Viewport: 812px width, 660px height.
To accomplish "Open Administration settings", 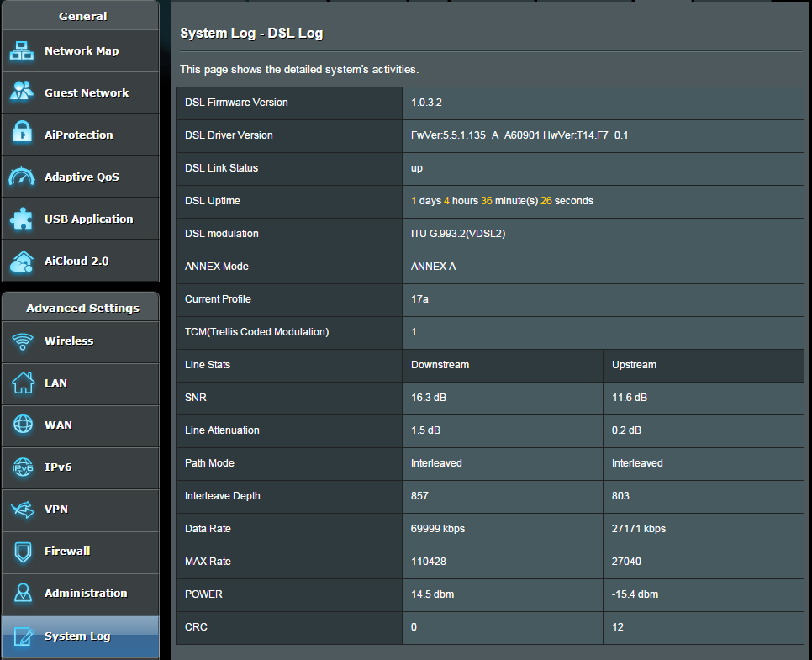I will click(x=80, y=594).
